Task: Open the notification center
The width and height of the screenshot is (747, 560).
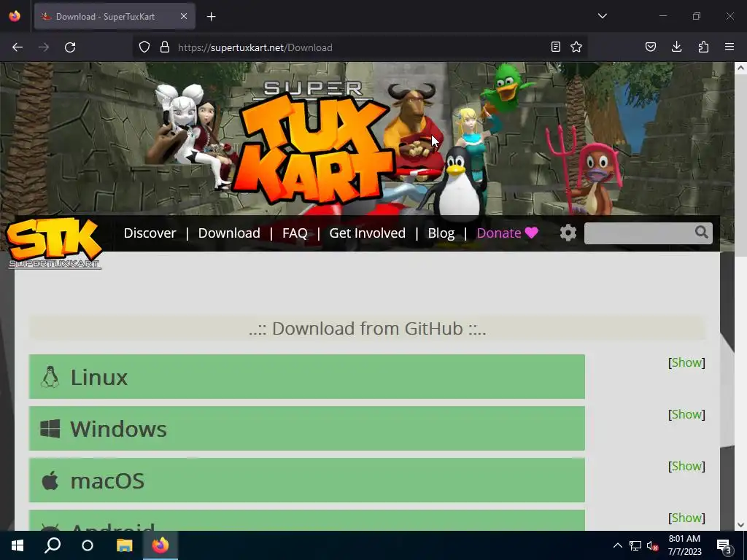Action: [724, 545]
